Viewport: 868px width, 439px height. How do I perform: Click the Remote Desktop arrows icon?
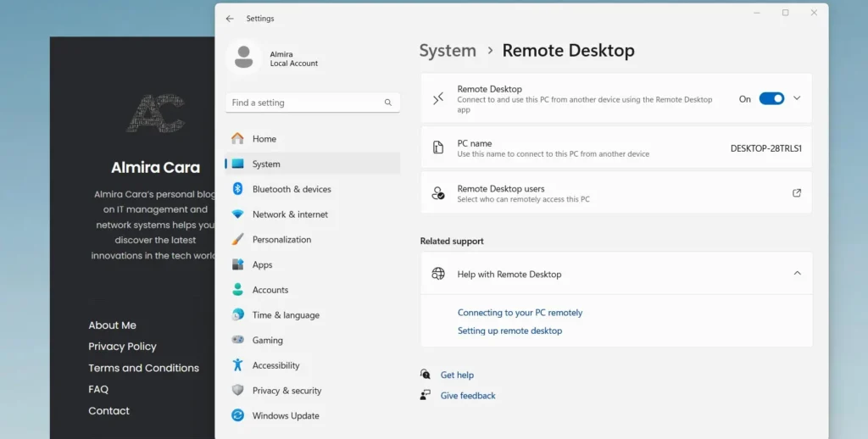pyautogui.click(x=438, y=98)
